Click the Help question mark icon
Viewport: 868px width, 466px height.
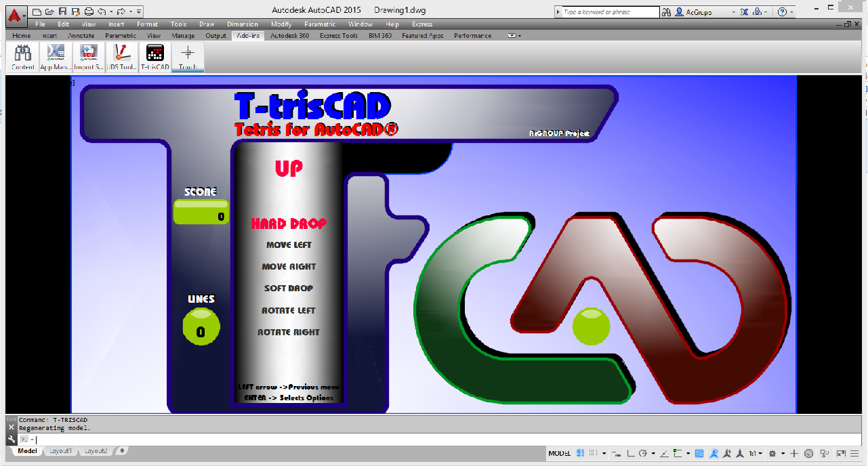[x=782, y=12]
